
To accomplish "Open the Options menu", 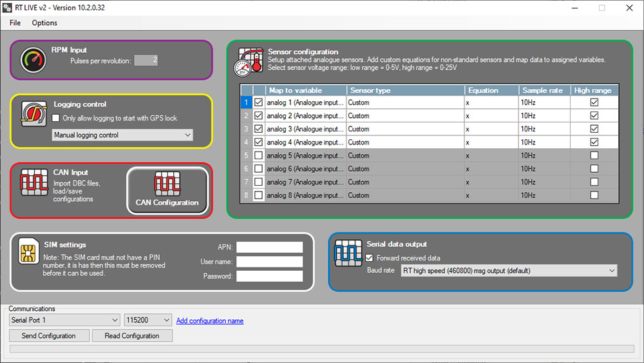I will 44,23.
